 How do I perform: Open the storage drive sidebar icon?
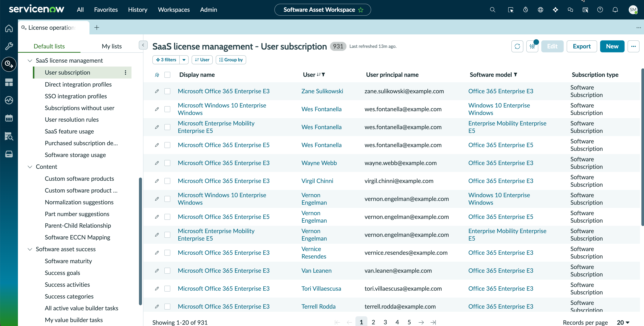[9, 154]
